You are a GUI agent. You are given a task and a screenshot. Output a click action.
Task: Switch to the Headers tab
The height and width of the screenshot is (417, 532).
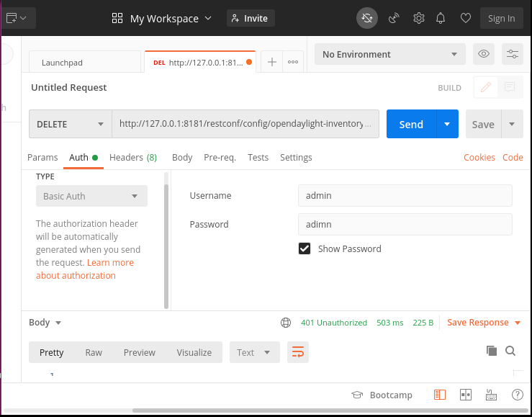tap(132, 157)
